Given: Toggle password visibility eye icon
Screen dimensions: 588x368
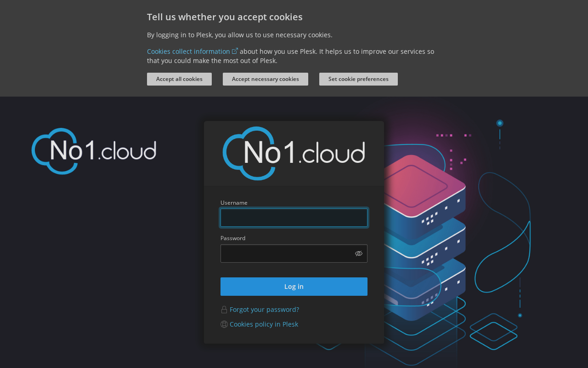Looking at the screenshot, I should point(359,253).
